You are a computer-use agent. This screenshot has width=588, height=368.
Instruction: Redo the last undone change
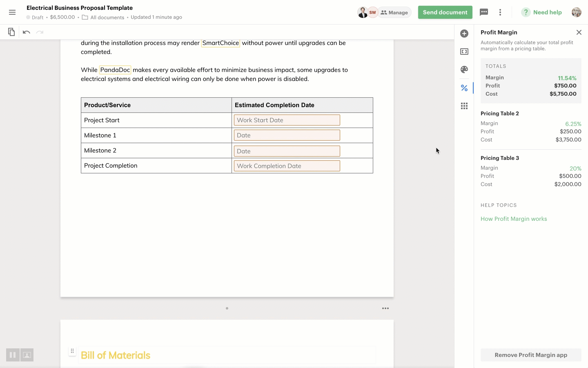(x=40, y=32)
